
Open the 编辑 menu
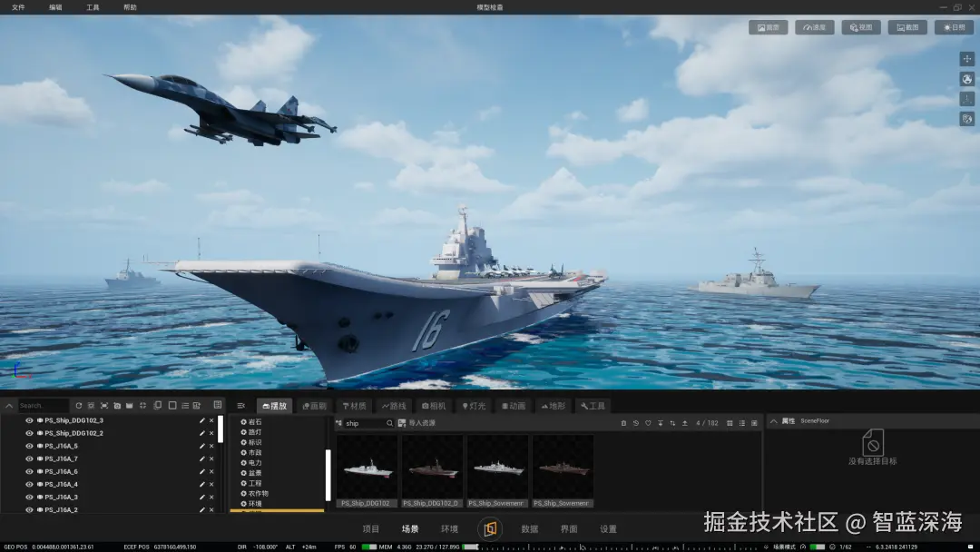click(x=55, y=7)
